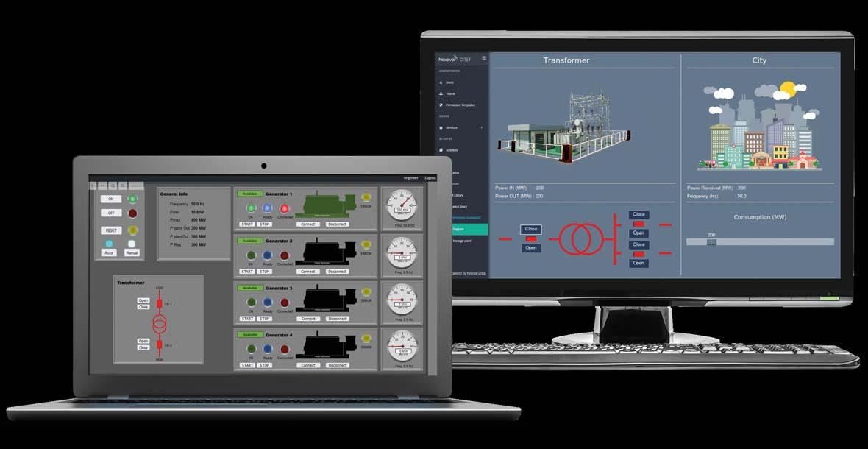The height and width of the screenshot is (449, 868).
Task: Open Users in the monitor sidebar
Action: [x=449, y=82]
